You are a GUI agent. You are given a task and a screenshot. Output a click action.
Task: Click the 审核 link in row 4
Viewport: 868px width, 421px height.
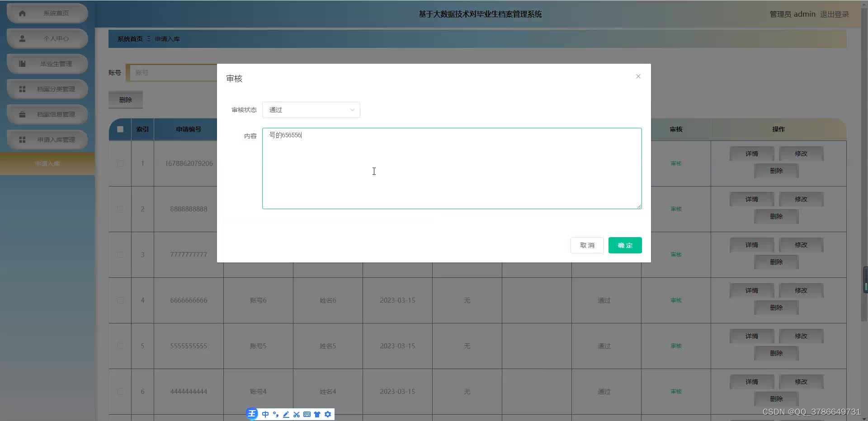(676, 300)
